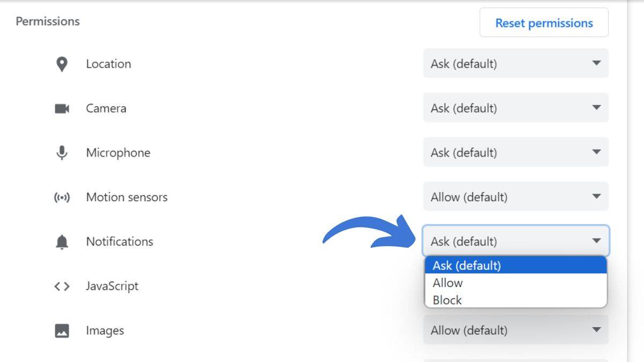Screen dimensions: 644x362
Task: Click the Location pin icon
Action: click(62, 64)
